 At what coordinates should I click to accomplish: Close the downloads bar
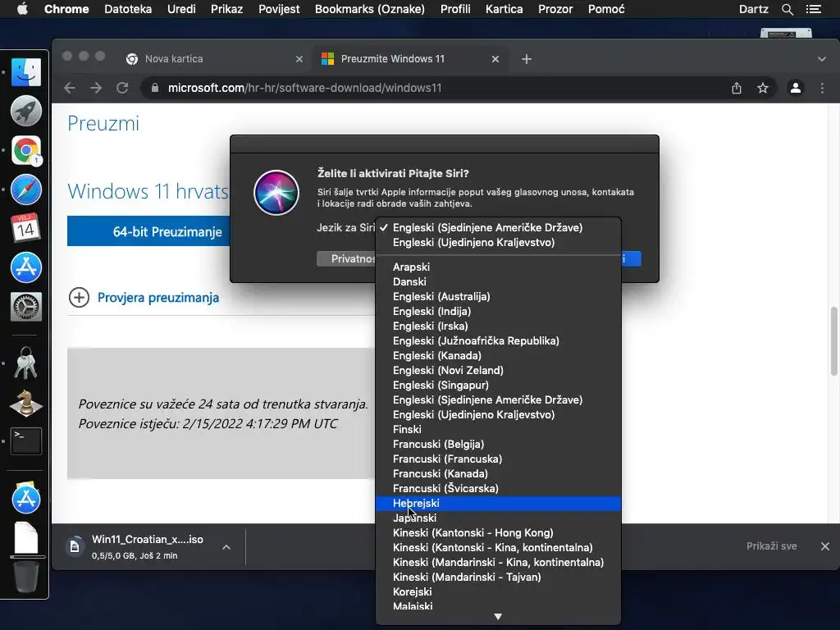click(x=825, y=546)
